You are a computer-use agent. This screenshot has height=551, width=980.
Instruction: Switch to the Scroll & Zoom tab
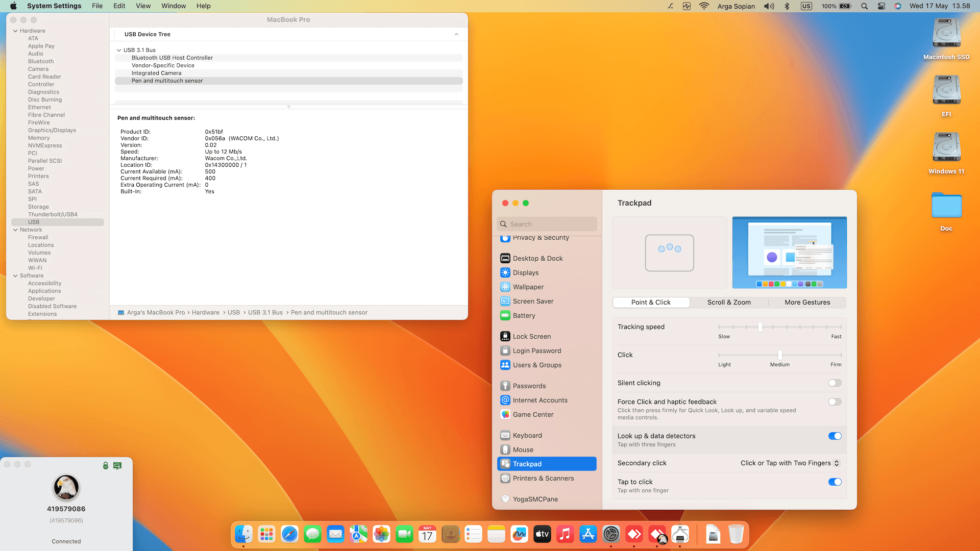pos(728,302)
